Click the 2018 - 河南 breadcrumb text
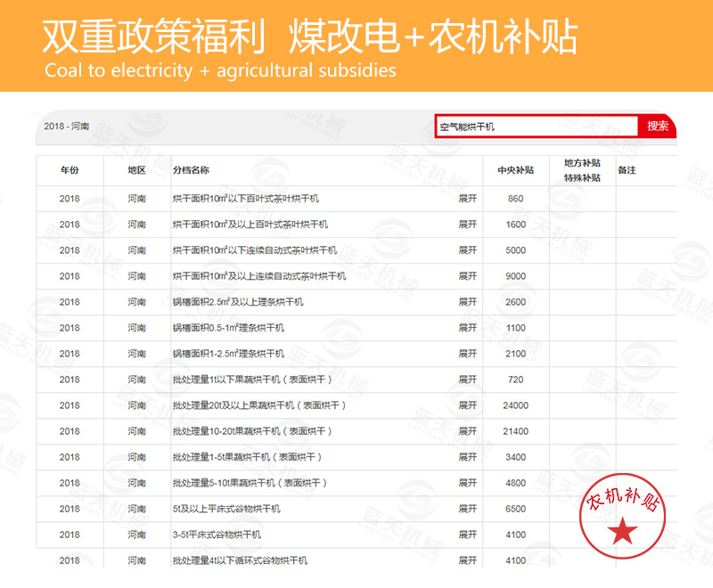Screen dimensions: 713x588 click(67, 127)
